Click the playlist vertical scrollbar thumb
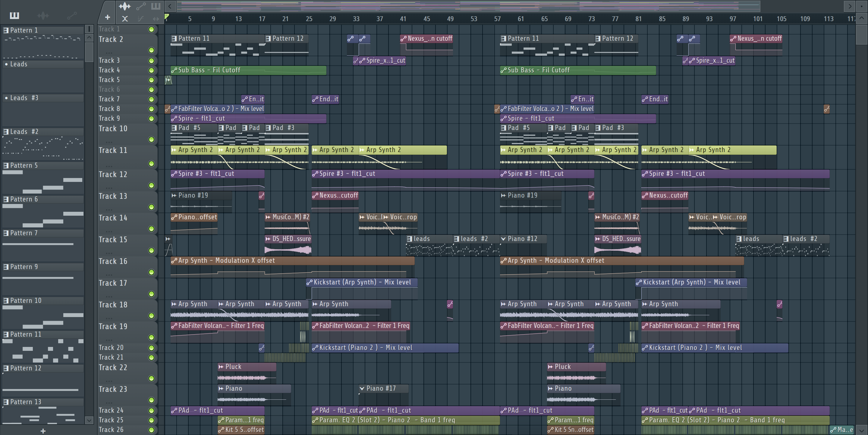Screen dimensions: 868x435 (x=862, y=34)
